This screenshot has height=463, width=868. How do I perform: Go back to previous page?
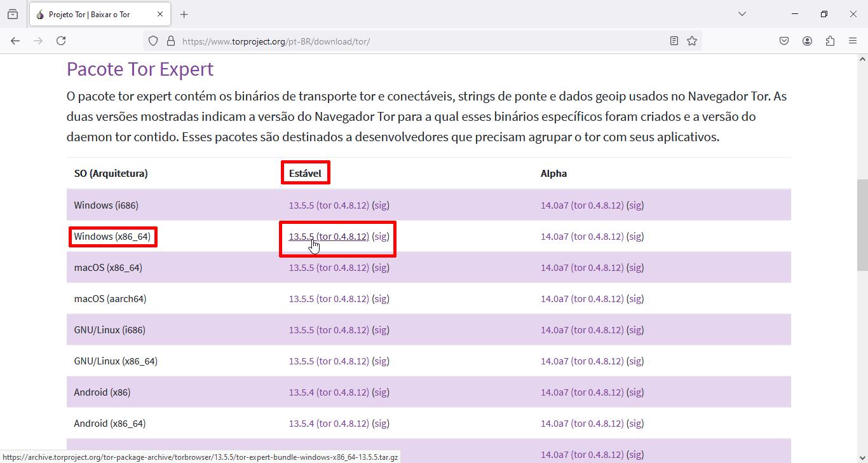point(15,41)
